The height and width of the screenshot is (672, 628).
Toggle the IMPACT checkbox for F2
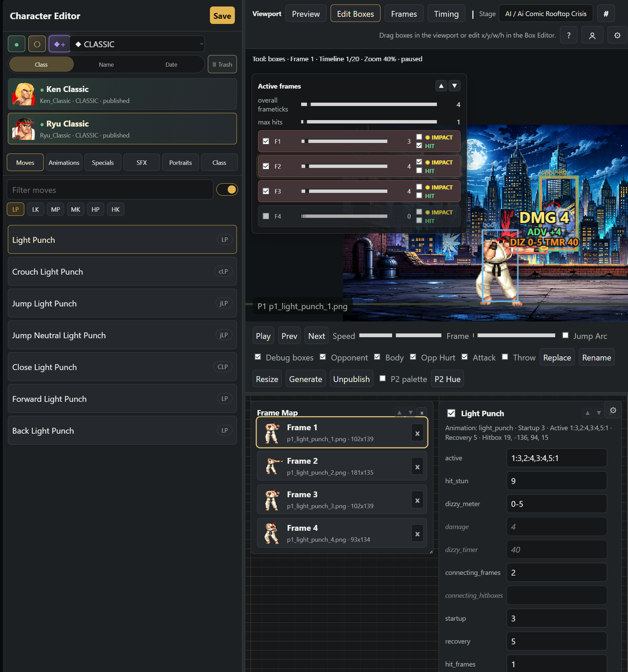pos(419,162)
